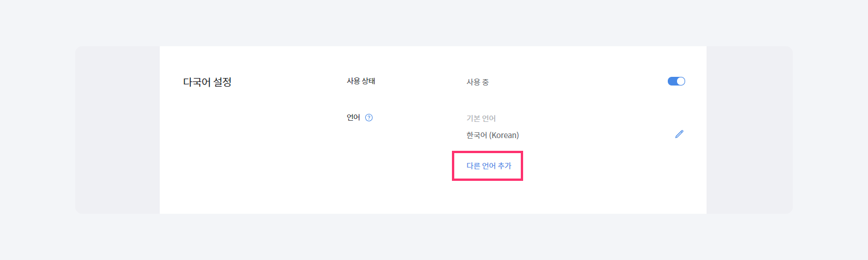Disable multilingual usage with the blue switch

[676, 81]
